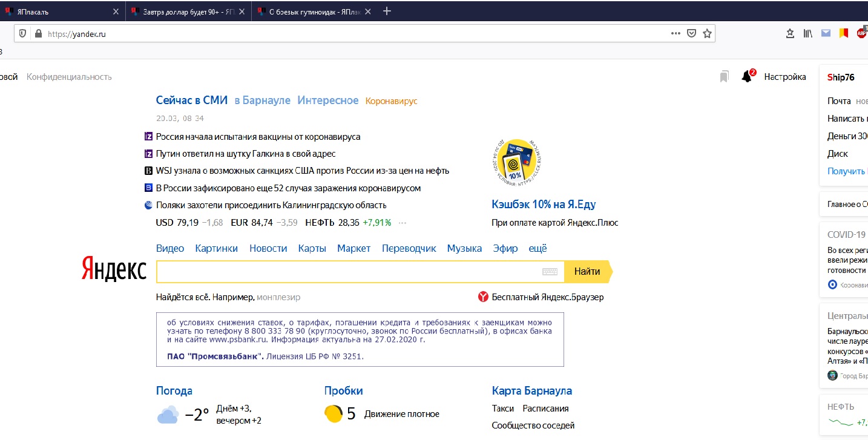Image resolution: width=868 pixels, height=440 pixels.
Task: Click the Яндекс logo
Action: tap(114, 269)
